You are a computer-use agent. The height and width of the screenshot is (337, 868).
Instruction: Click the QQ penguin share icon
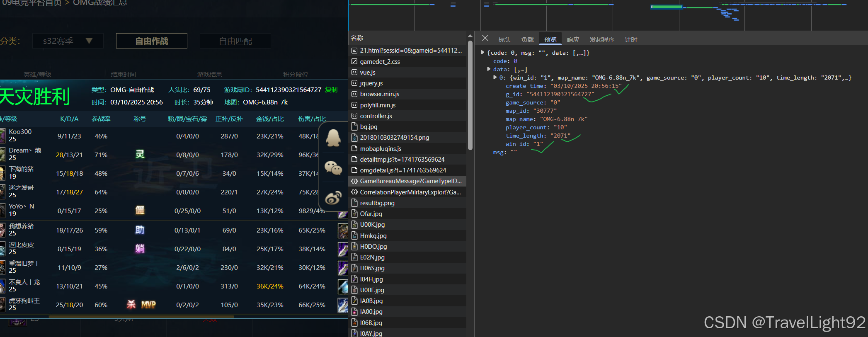333,138
